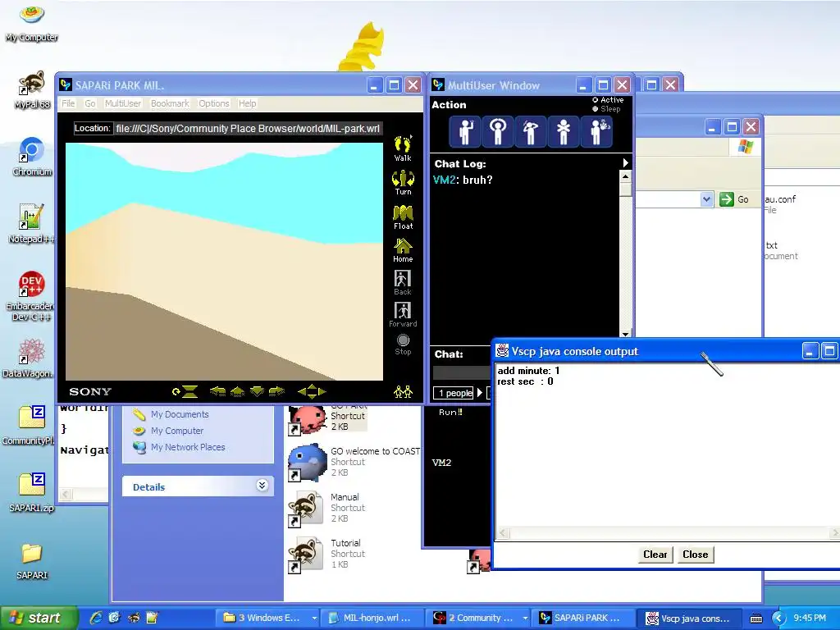Image resolution: width=840 pixels, height=630 pixels.
Task: Expand the 2 Community taskbar group dropdown
Action: (525, 618)
